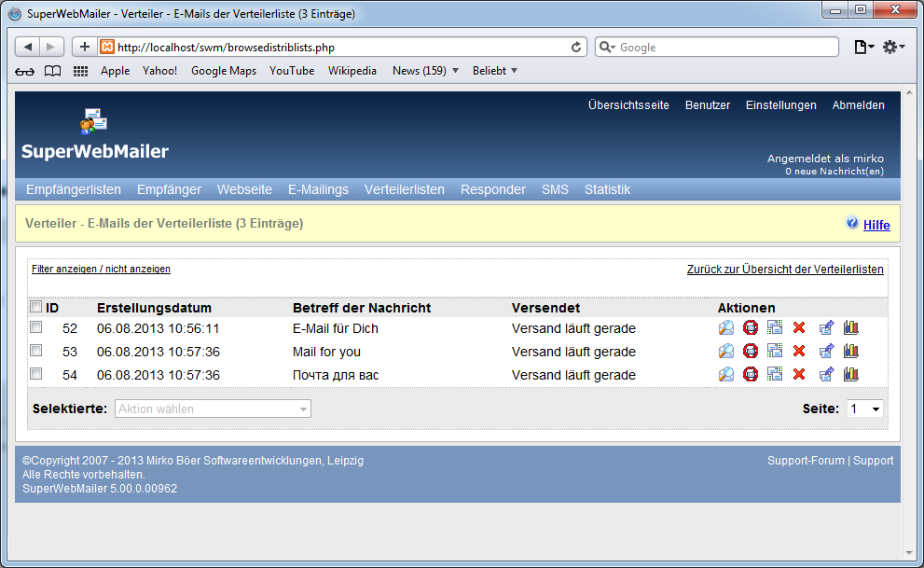
Task: Open the bar chart statistics for ID 53
Action: pos(851,352)
